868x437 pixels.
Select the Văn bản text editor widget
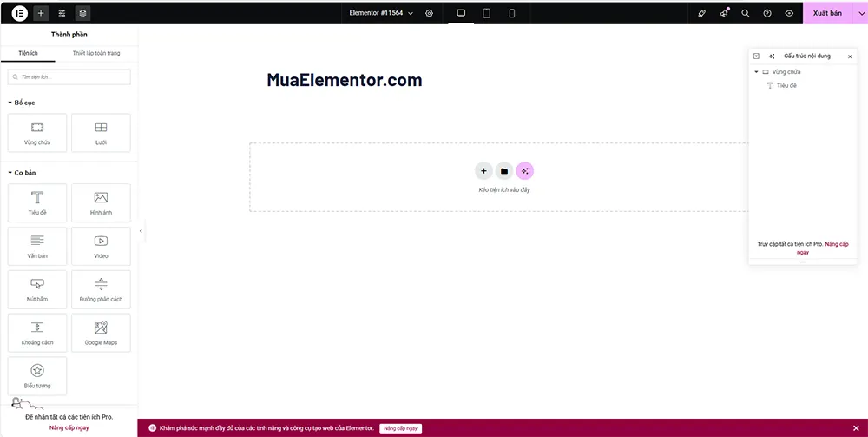(x=37, y=246)
